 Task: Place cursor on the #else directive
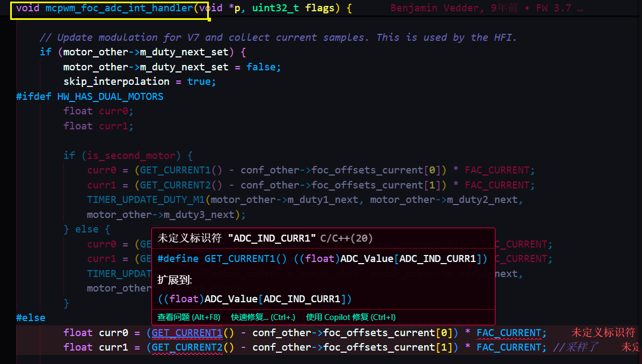pyautogui.click(x=31, y=318)
